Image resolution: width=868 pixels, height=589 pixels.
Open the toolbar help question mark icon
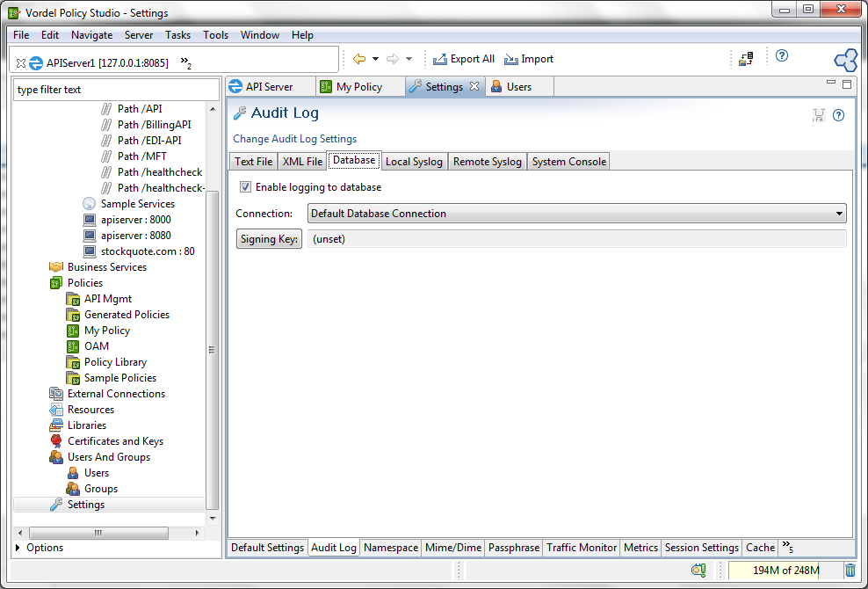[782, 55]
